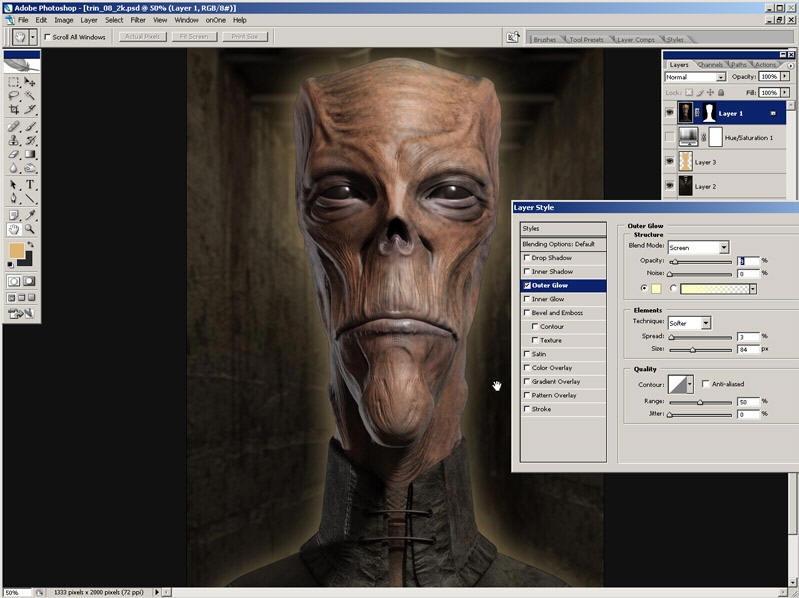Enable Inner Shadow layer style
The height and width of the screenshot is (598, 799).
527,271
